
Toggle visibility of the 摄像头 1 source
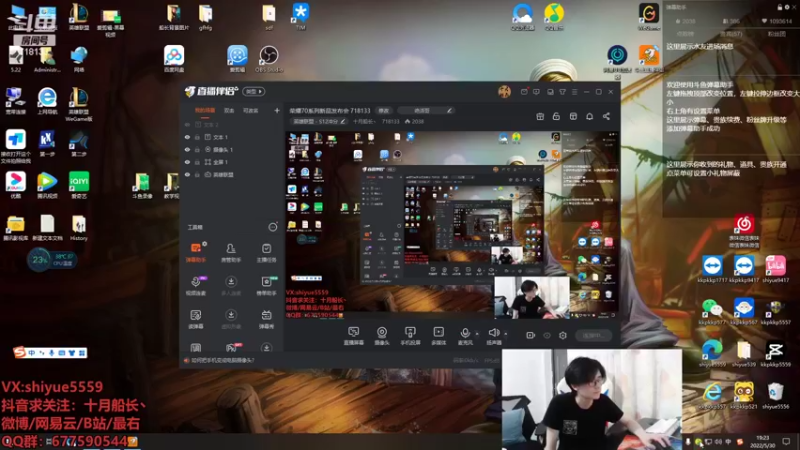187,149
